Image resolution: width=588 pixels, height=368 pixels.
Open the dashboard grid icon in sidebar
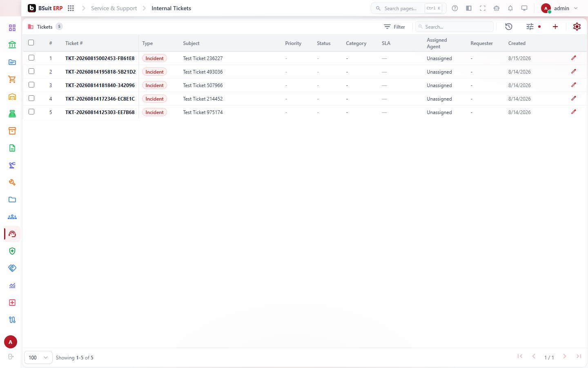[12, 28]
